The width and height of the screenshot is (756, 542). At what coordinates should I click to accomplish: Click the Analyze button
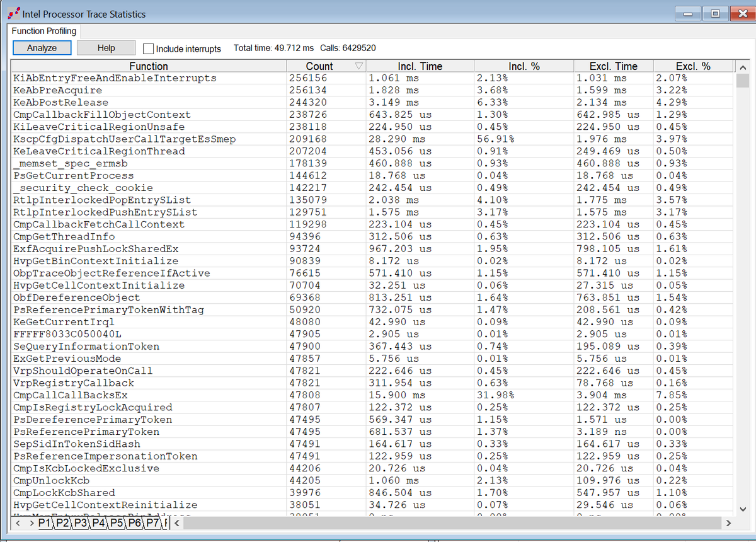point(42,48)
